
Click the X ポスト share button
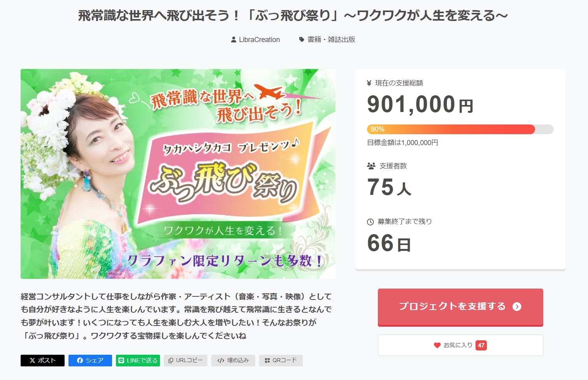click(42, 361)
